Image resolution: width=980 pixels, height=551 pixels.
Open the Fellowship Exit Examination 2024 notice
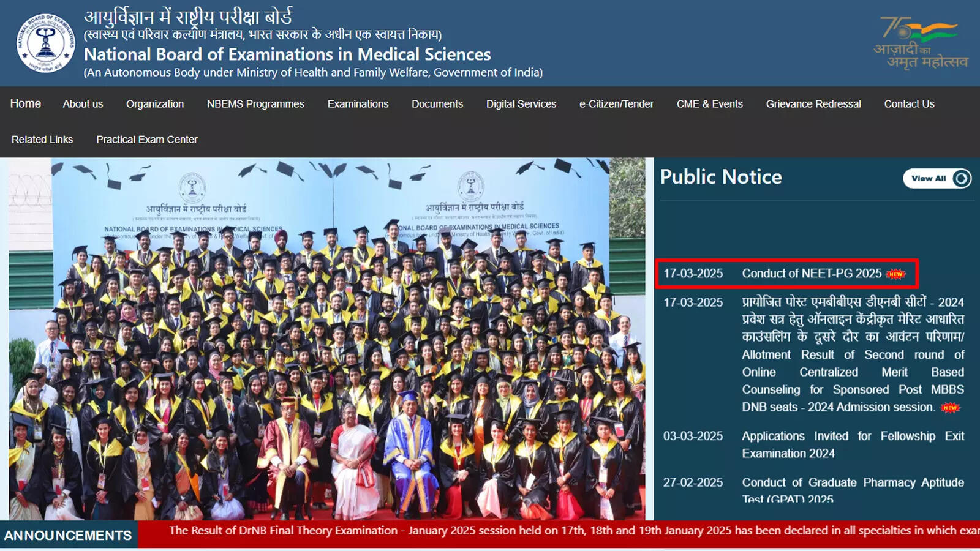(851, 444)
